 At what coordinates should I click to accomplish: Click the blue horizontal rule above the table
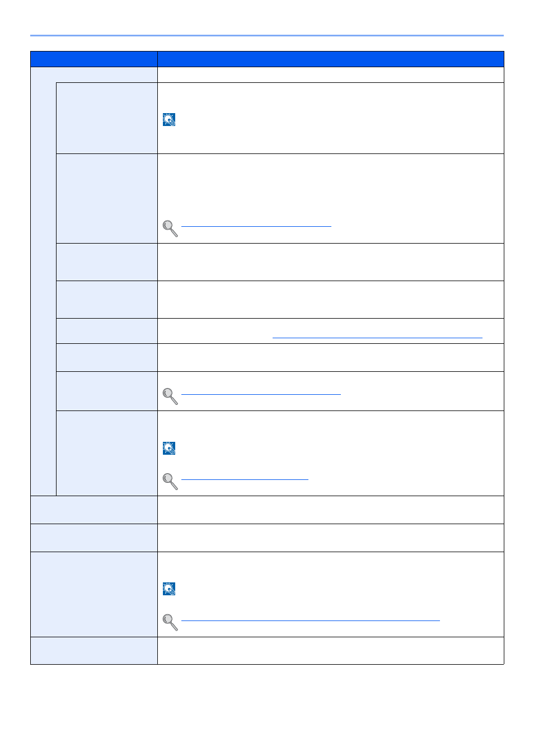tap(267, 36)
